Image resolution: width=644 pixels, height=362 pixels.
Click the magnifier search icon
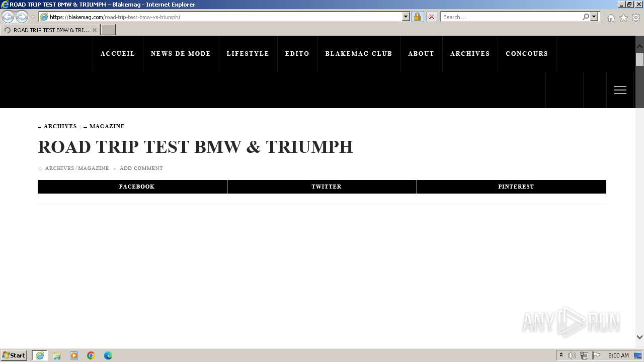(586, 17)
